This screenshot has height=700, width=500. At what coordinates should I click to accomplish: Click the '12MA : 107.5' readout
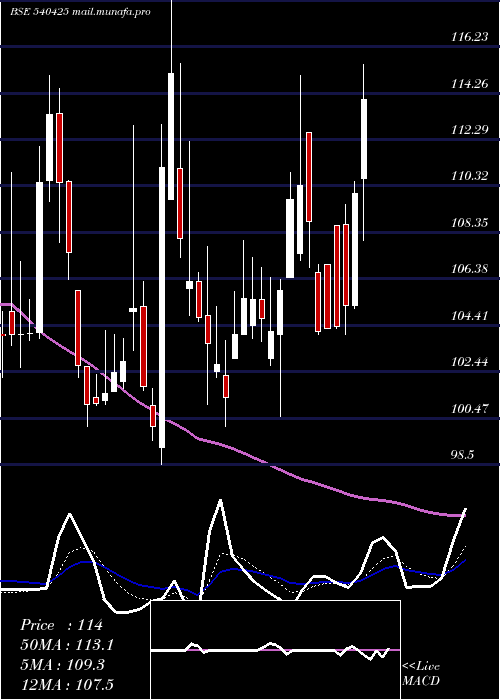pyautogui.click(x=67, y=684)
